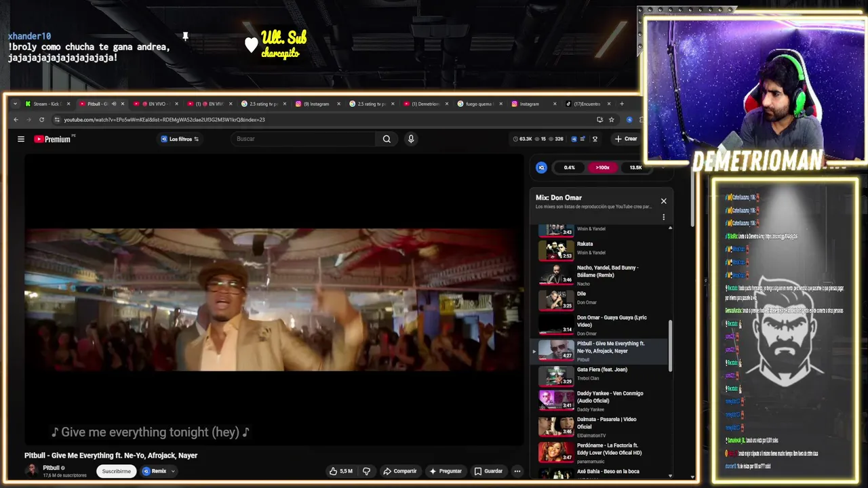Click the Guardar save button
The image size is (868, 488).
tap(488, 471)
